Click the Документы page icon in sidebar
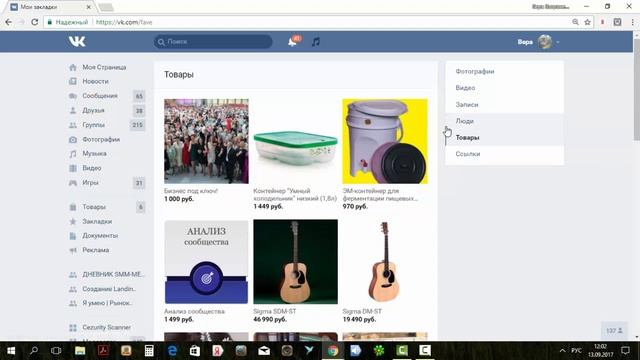Image resolution: width=640 pixels, height=360 pixels. 73,236
